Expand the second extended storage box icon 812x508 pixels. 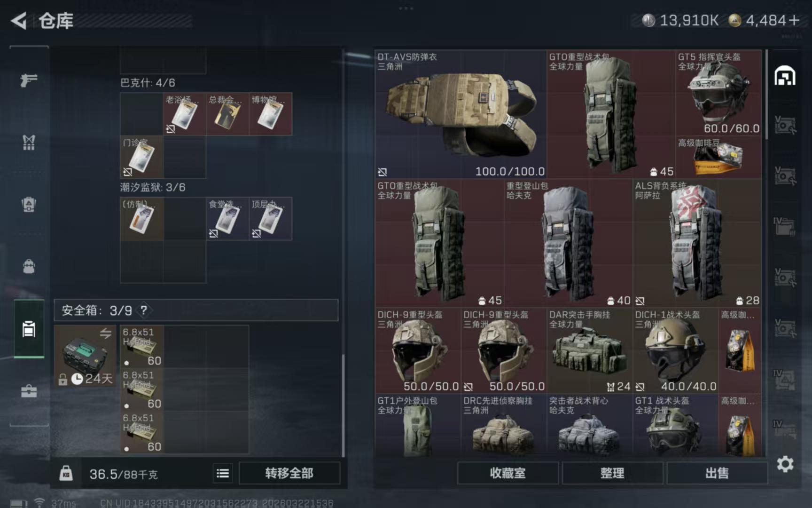[785, 176]
